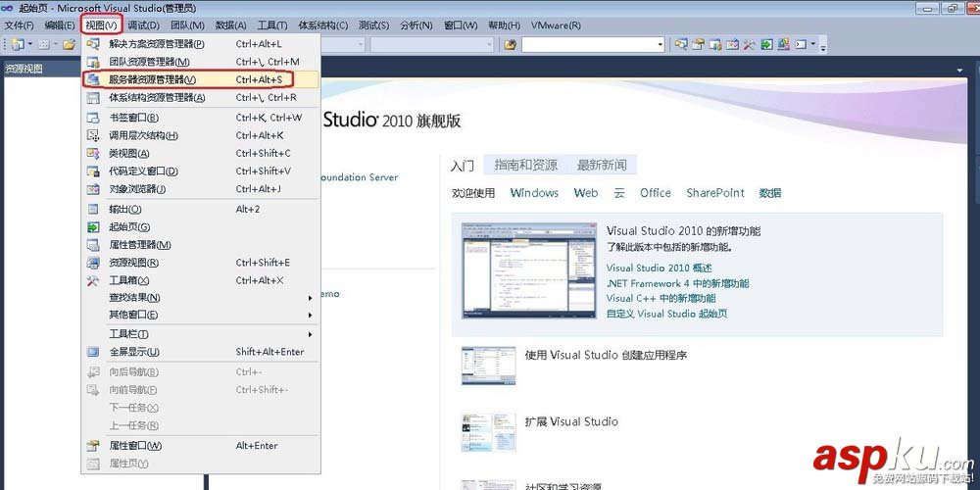Click the Command Window toolbar icon
Viewport: 980px width, 490px height.
click(801, 44)
